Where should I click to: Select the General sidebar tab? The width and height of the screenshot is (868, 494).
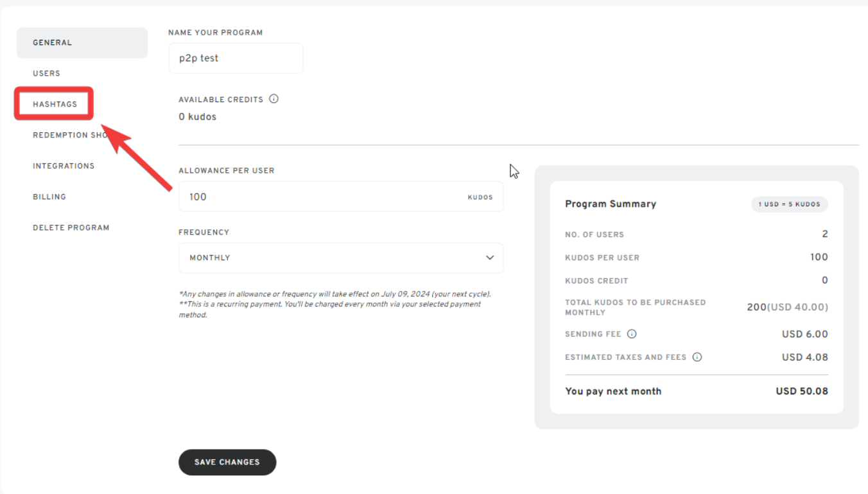[x=82, y=43]
